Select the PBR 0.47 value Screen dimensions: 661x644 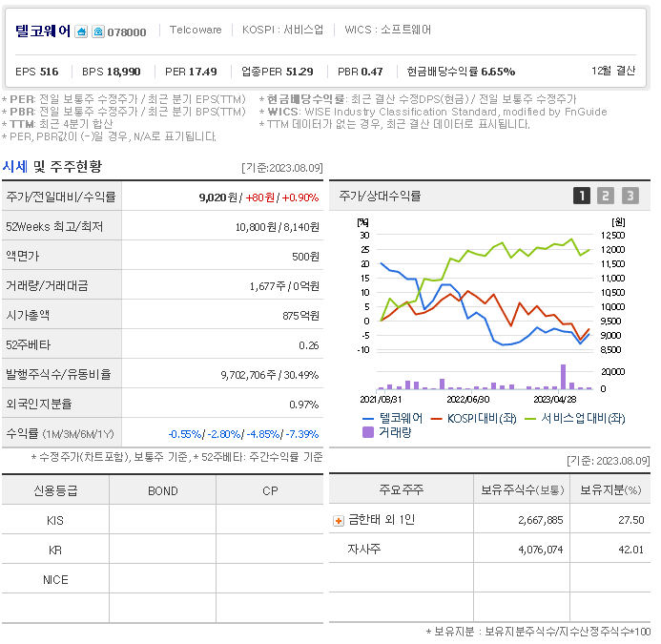point(360,72)
